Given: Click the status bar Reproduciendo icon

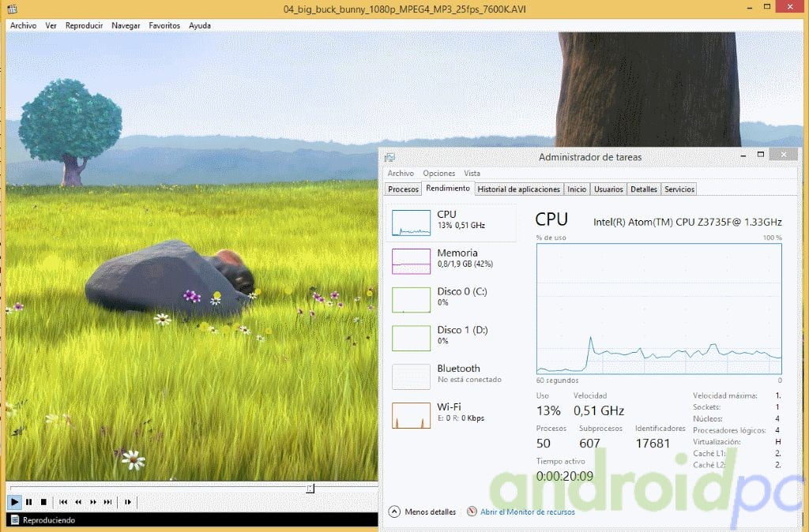Looking at the screenshot, I should click(15, 519).
